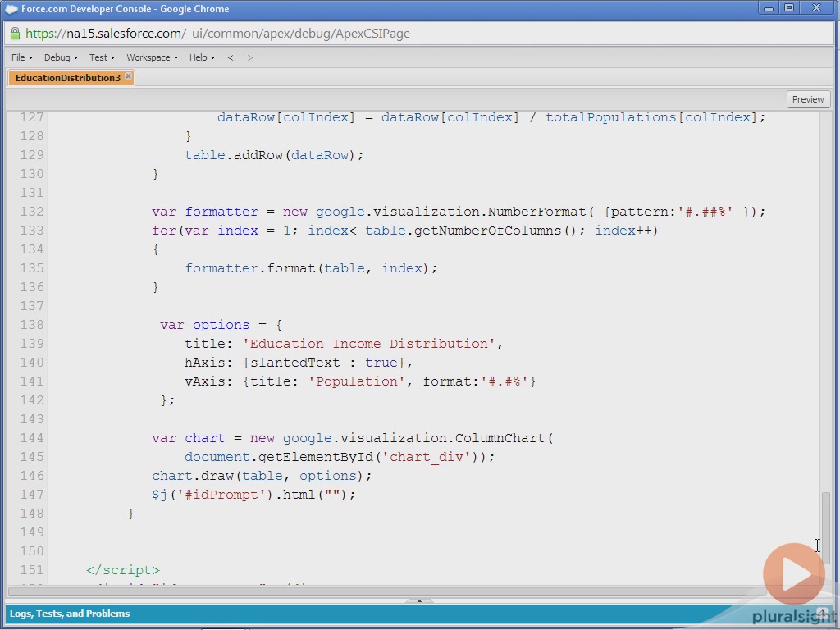
Task: Click the 'Population' string on line 141
Action: (x=357, y=381)
